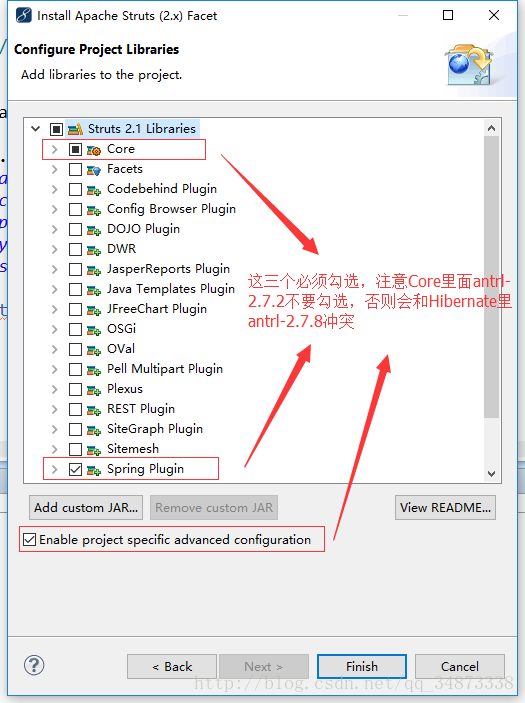
Task: Expand the Config Browser Plugin node
Action: click(55, 209)
